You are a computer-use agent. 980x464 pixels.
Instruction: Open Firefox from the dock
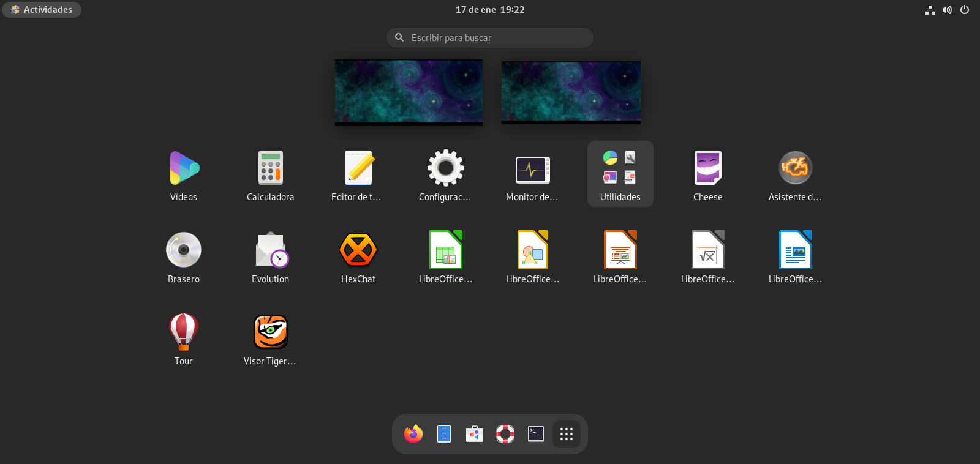[413, 434]
